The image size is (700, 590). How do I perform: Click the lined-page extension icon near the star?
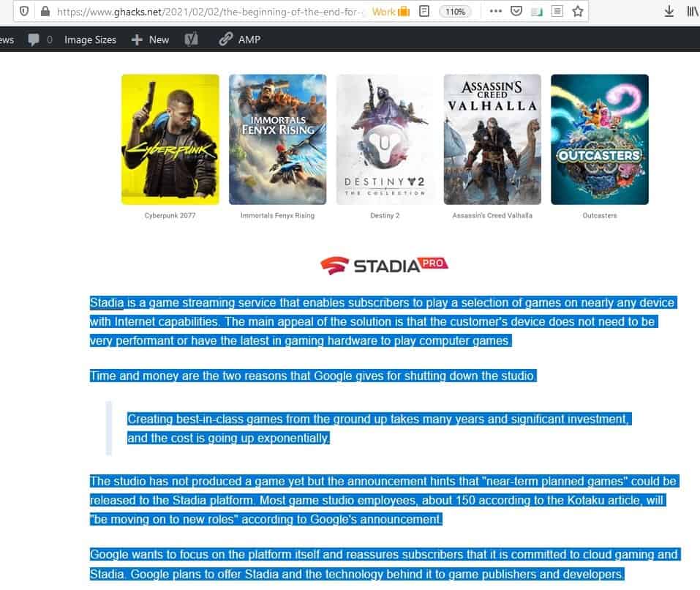coord(557,11)
